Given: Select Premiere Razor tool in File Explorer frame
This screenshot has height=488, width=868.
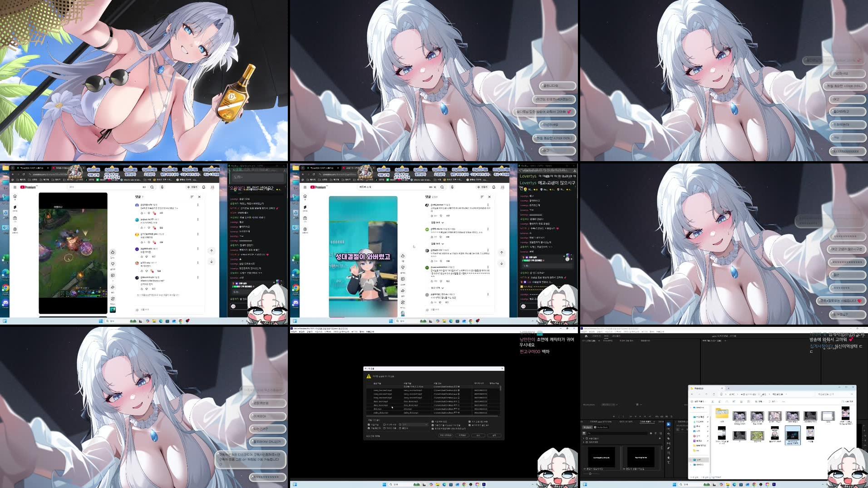Looking at the screenshot, I should click(x=669, y=439).
